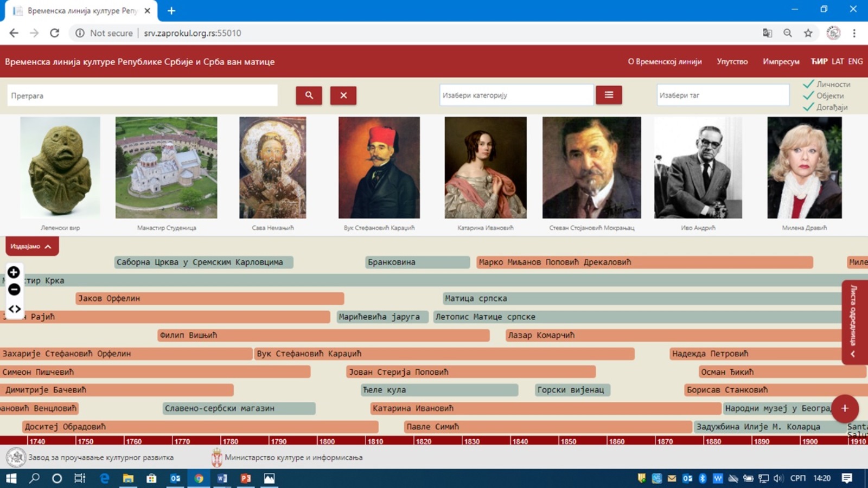868x488 pixels.
Task: Open the Упутство menu item
Action: (x=732, y=62)
